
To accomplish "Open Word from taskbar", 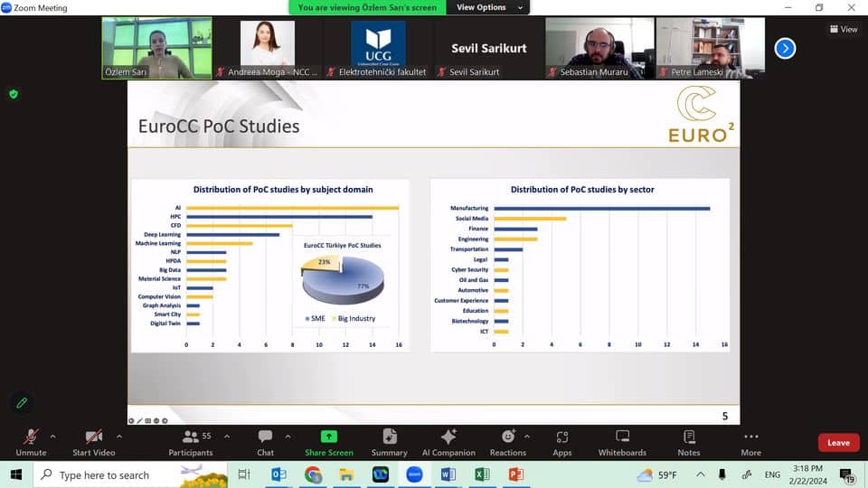I will [448, 474].
